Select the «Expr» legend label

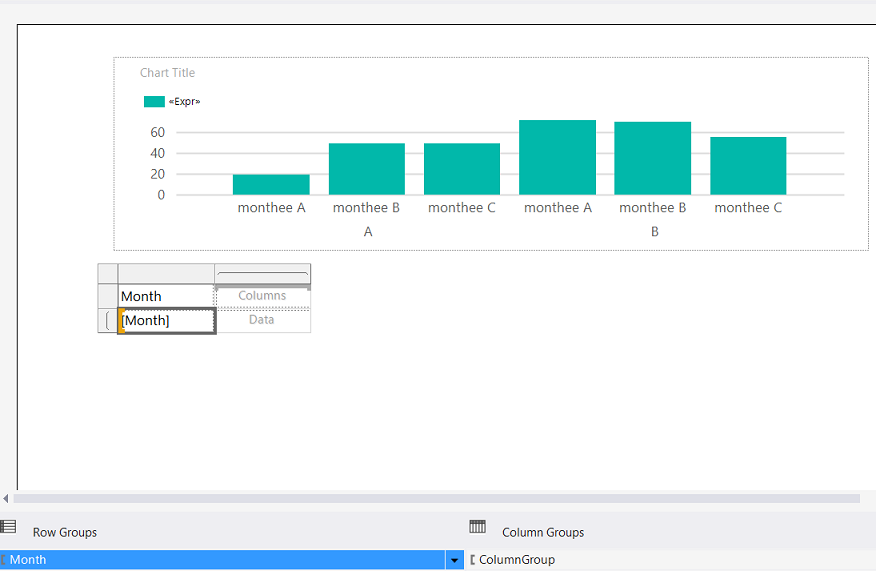(x=184, y=102)
